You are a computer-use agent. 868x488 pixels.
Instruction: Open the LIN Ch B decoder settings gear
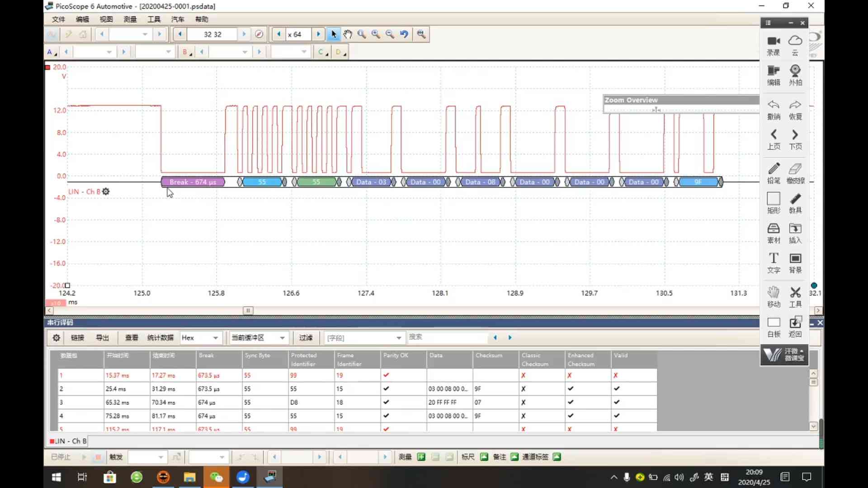click(106, 192)
